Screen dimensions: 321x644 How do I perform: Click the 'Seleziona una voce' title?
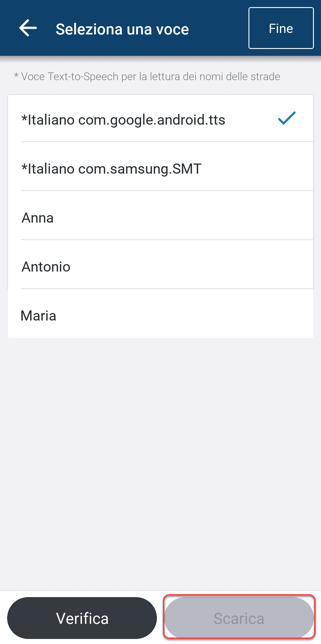click(122, 29)
